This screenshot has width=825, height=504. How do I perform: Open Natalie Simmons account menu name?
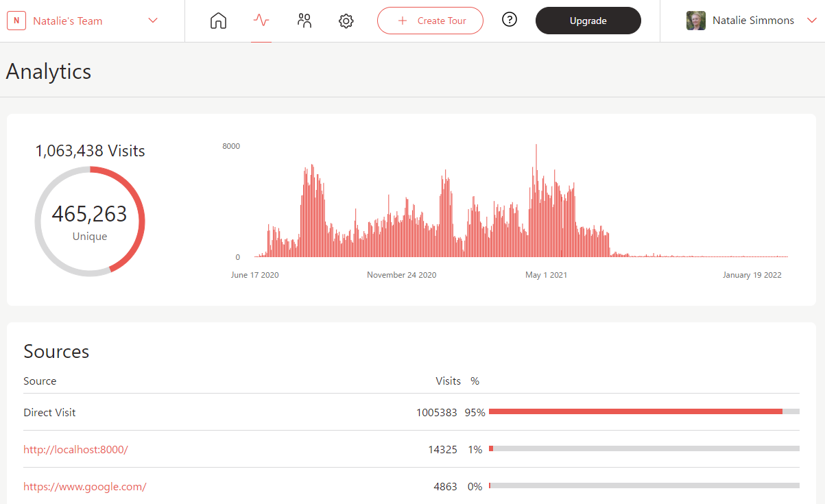pyautogui.click(x=753, y=21)
